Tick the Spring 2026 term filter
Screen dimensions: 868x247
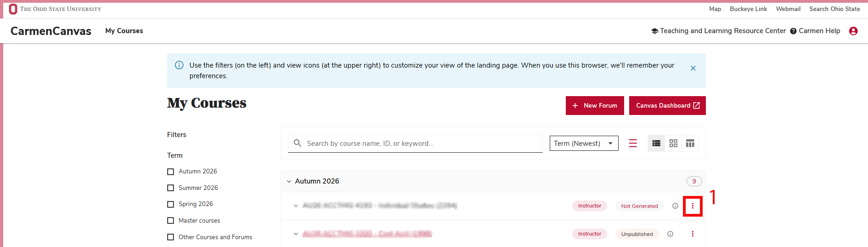(x=170, y=204)
